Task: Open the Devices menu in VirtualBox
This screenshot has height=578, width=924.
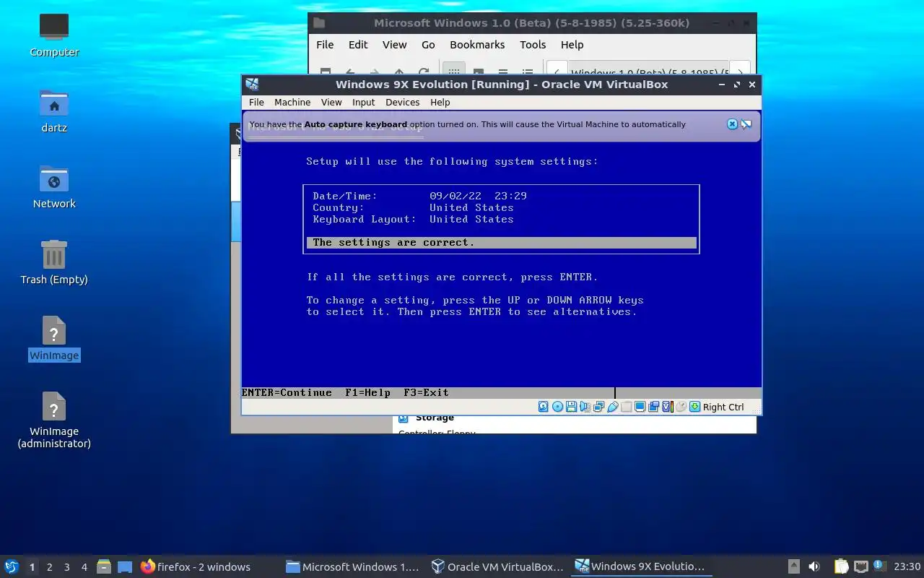Action: (x=403, y=102)
